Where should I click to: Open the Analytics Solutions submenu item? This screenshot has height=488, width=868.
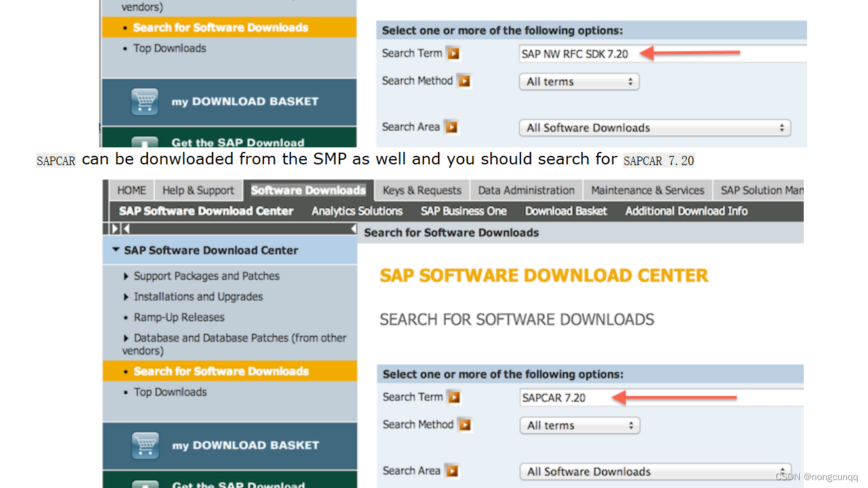coord(357,211)
